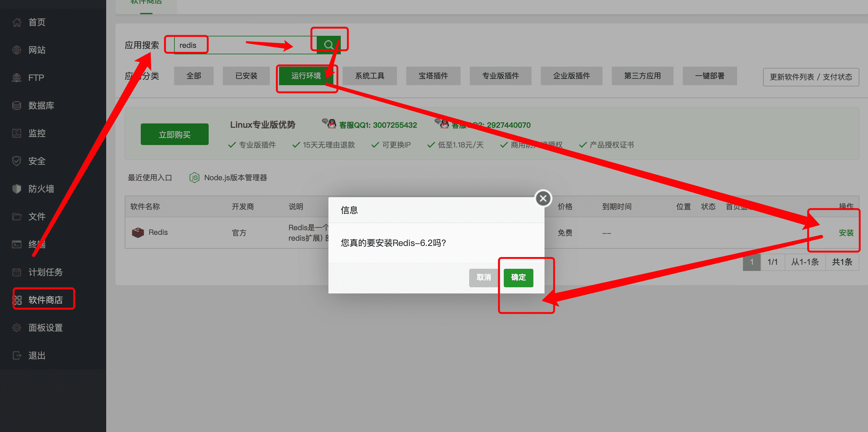
Task: Select the 第三方应用 category tab
Action: pos(643,76)
